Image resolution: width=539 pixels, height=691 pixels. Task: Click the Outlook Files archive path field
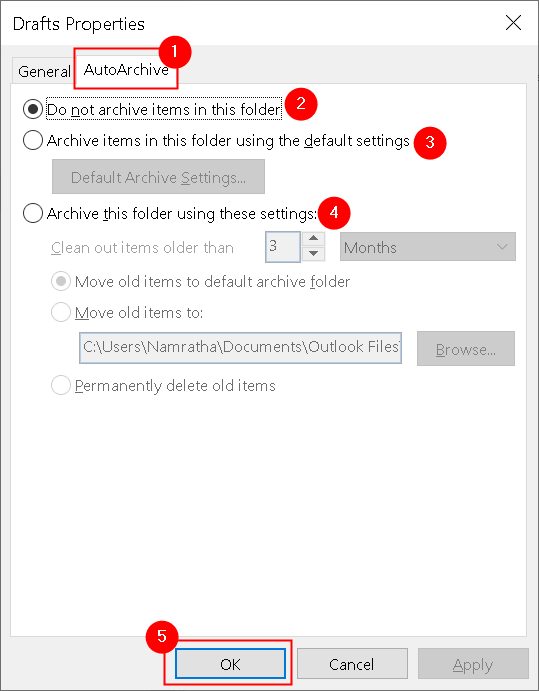click(x=240, y=348)
